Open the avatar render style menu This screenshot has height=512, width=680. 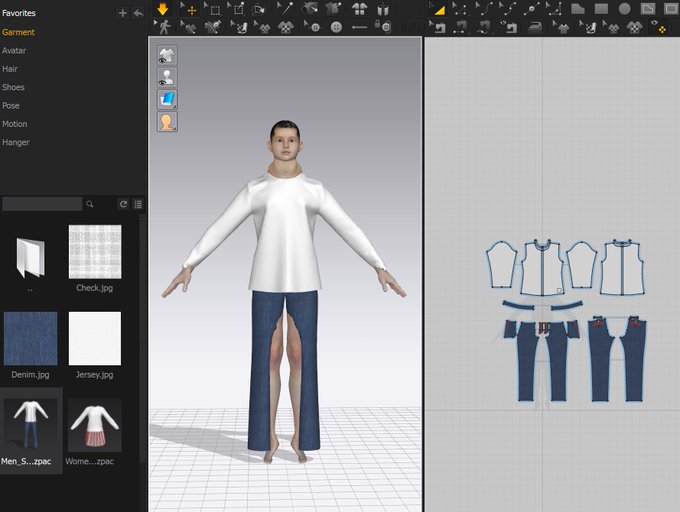[x=167, y=122]
